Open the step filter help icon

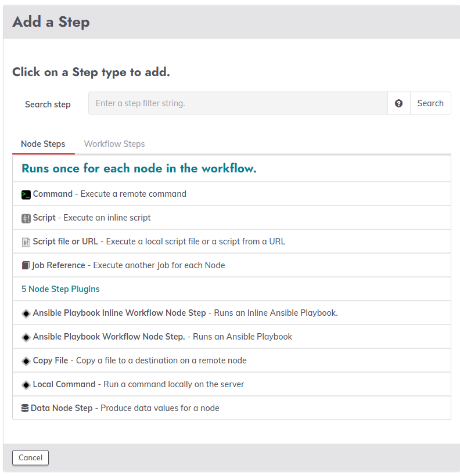tap(398, 103)
